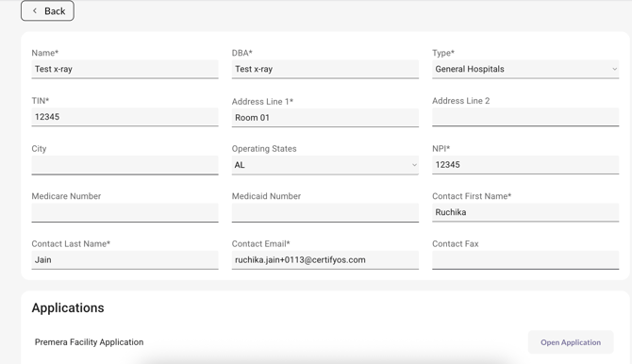The height and width of the screenshot is (364, 632).
Task: Click the empty Address Line 2 field
Action: tap(525, 117)
